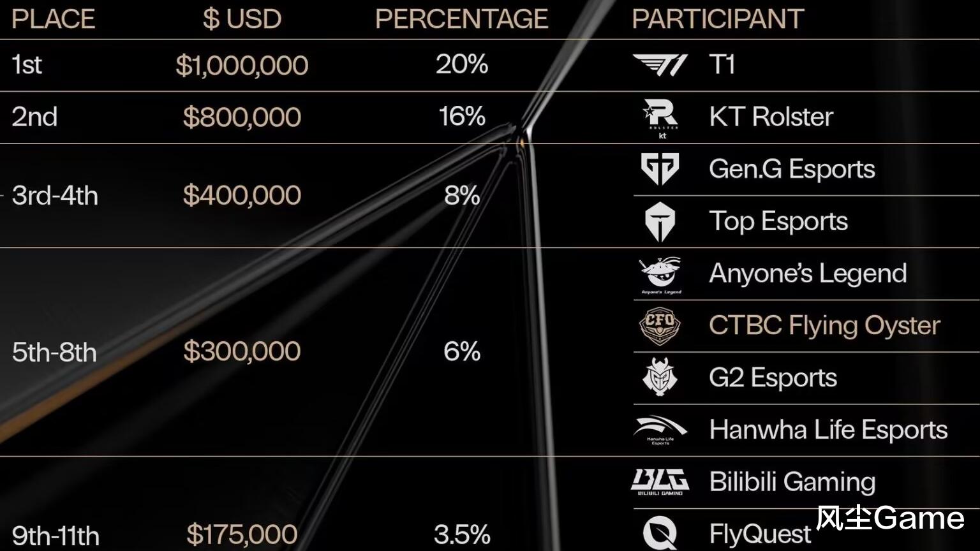980x551 pixels.
Task: Click the KT Rolster logo
Action: [x=660, y=117]
